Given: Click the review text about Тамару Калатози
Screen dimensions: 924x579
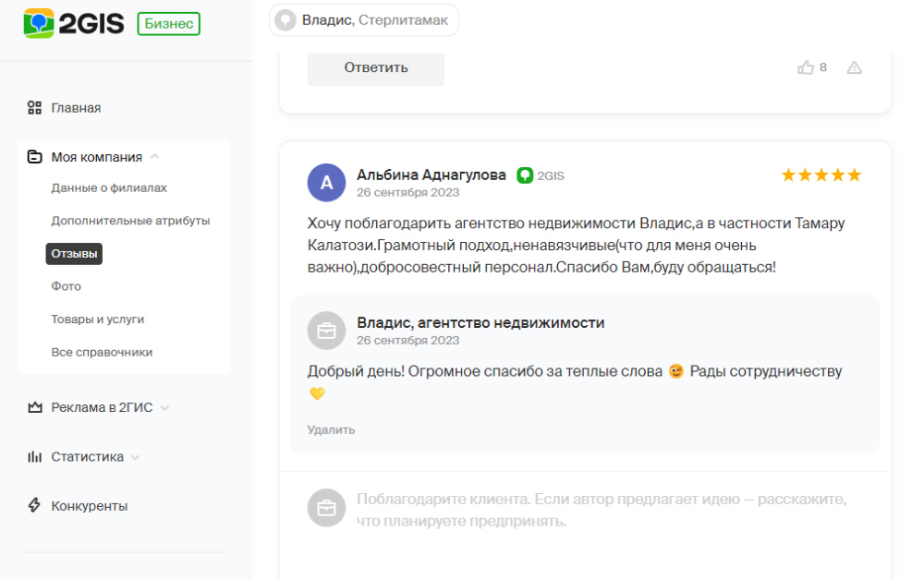Looking at the screenshot, I should 576,245.
